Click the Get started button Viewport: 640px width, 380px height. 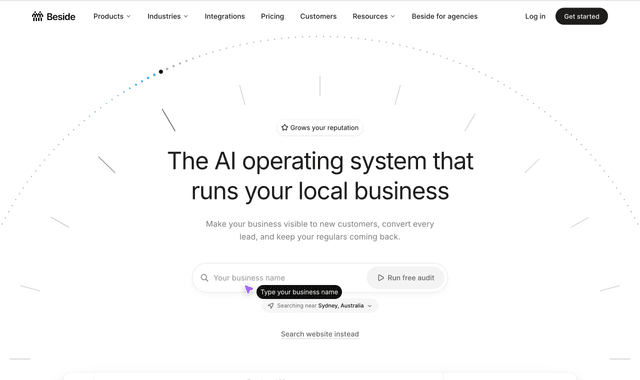tap(581, 16)
